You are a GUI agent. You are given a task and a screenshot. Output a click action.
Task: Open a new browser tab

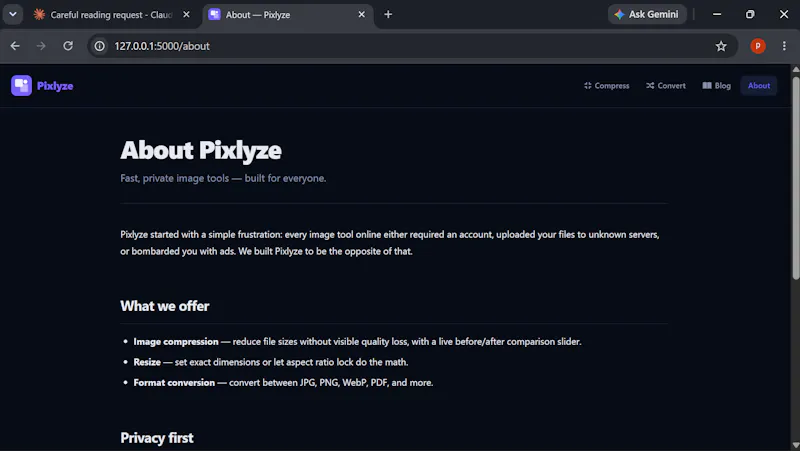coord(388,15)
